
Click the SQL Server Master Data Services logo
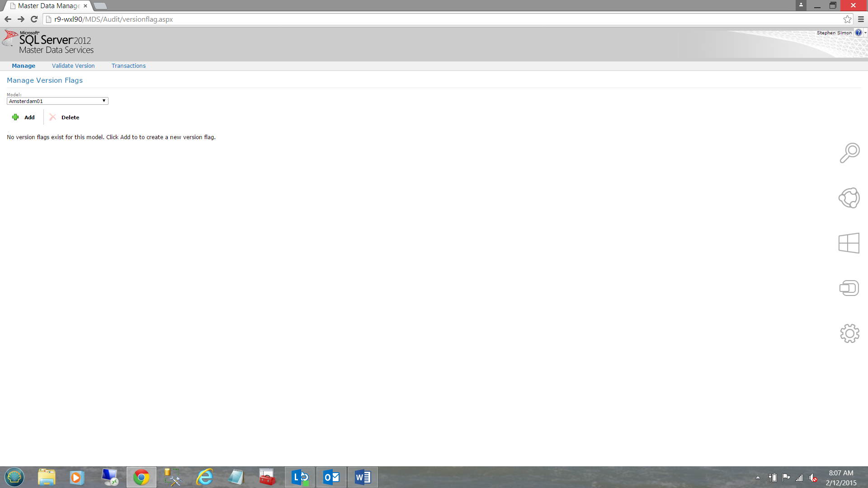pos(49,43)
